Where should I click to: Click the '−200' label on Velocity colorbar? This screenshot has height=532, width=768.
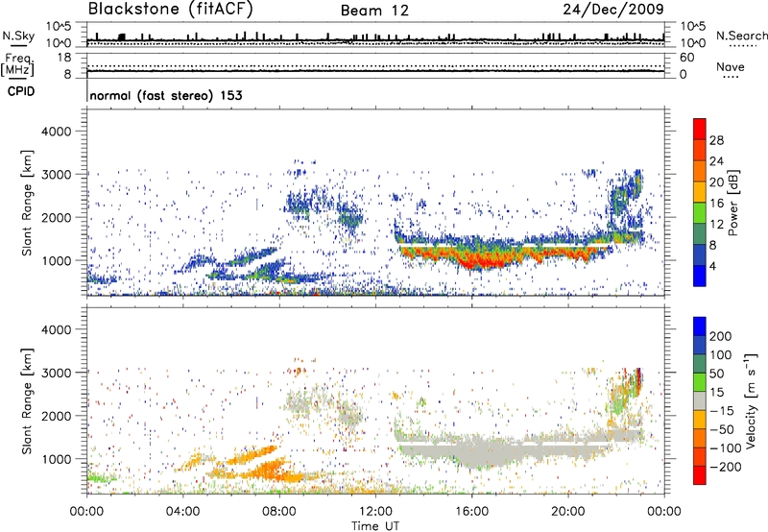pyautogui.click(x=726, y=467)
